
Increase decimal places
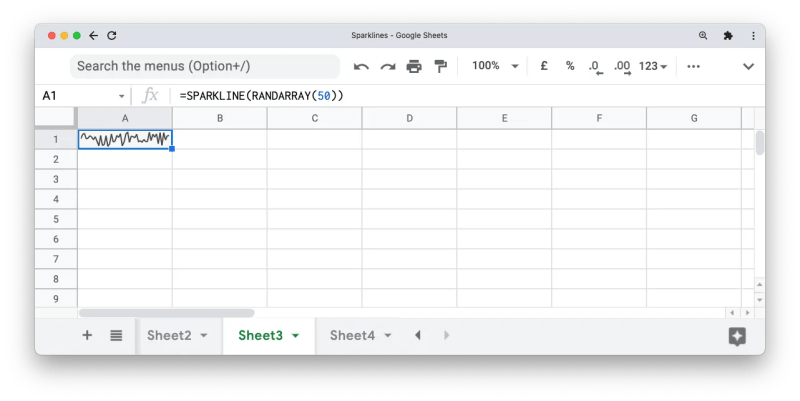point(622,67)
